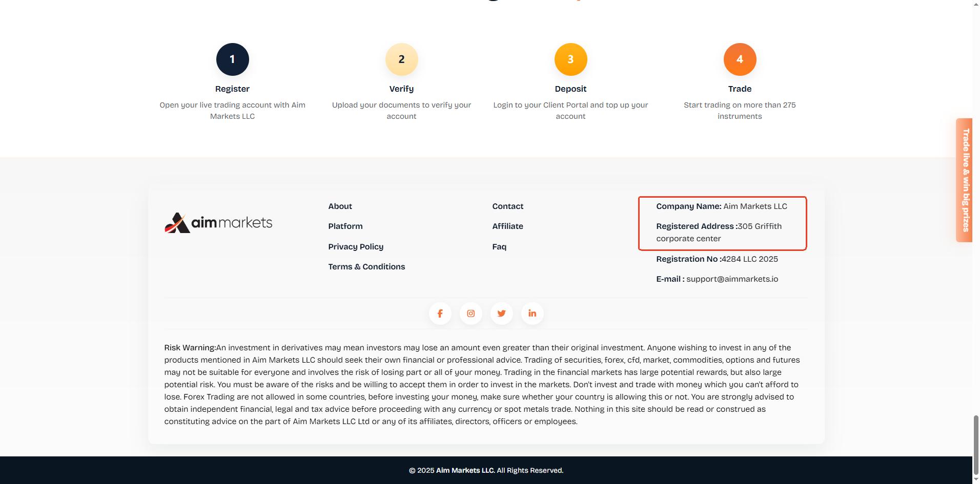
Task: Click the support@aimmarkets.io email address
Action: pyautogui.click(x=732, y=279)
